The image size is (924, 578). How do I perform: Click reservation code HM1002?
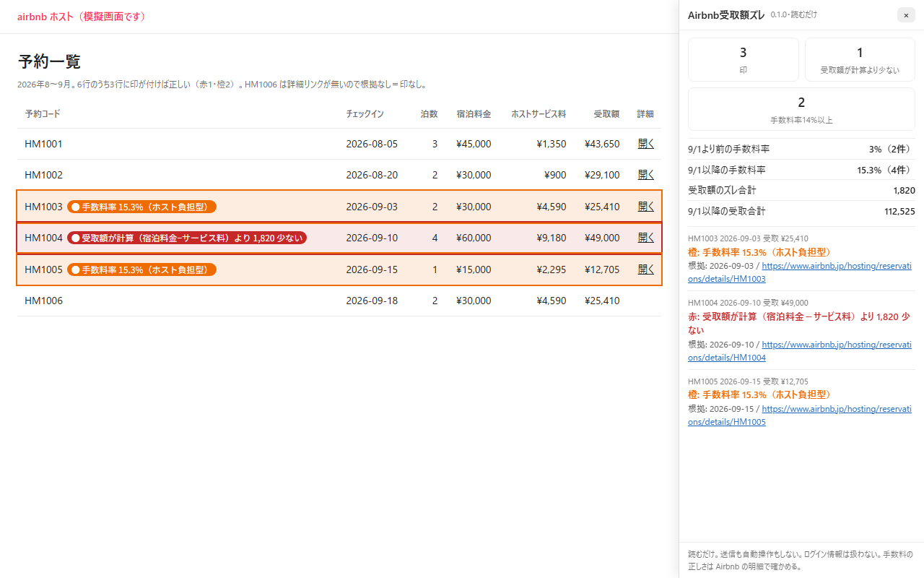(43, 175)
